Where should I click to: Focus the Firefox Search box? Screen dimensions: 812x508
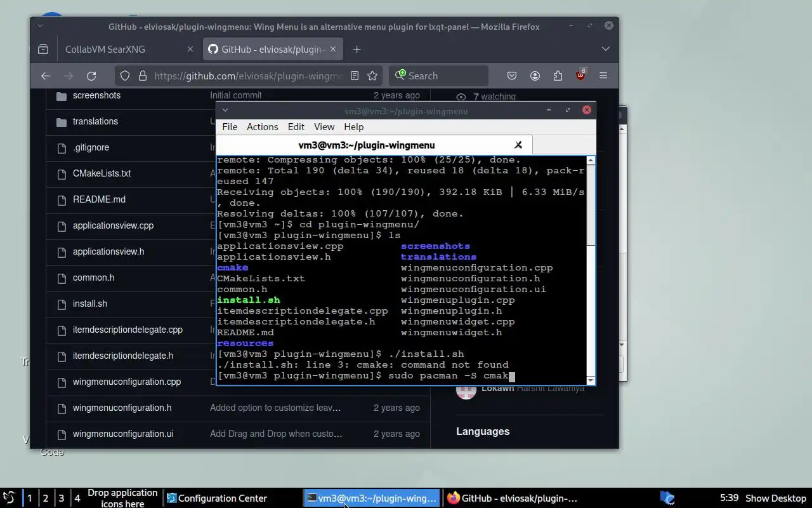coord(438,76)
